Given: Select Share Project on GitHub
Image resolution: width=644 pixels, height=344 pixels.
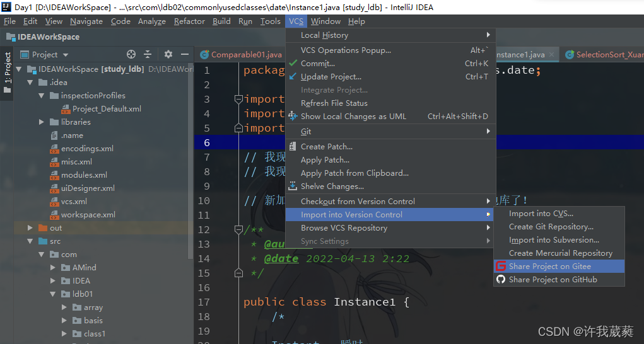Looking at the screenshot, I should pos(559,279).
